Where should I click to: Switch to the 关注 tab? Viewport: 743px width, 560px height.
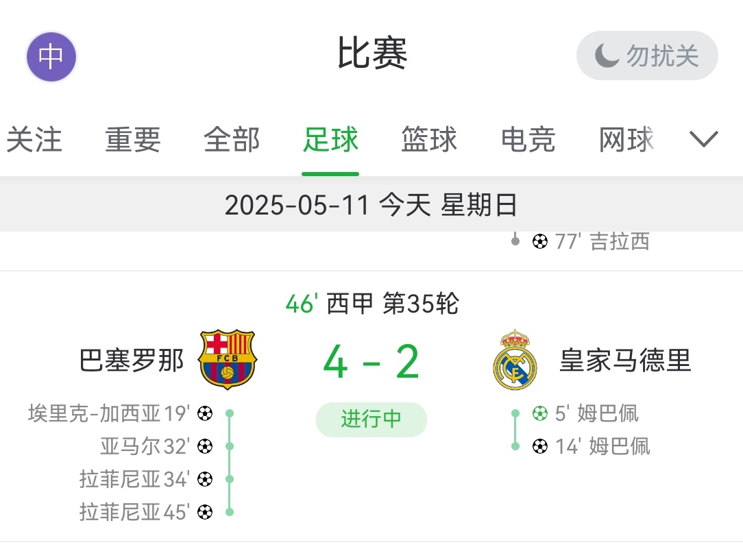coord(34,140)
